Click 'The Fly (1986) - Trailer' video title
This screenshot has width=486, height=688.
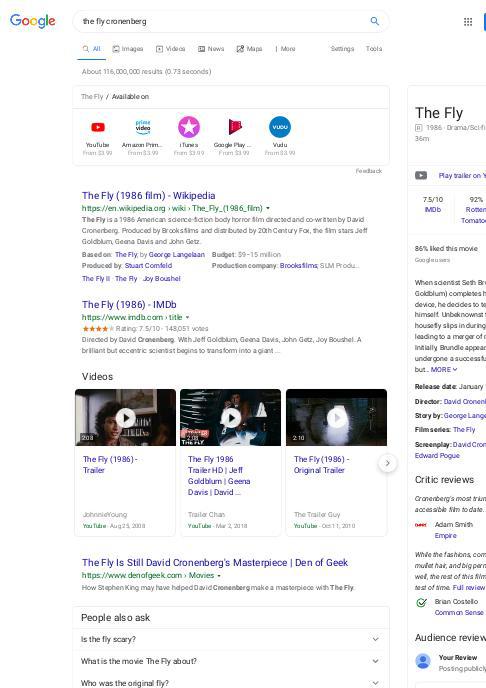click(110, 464)
